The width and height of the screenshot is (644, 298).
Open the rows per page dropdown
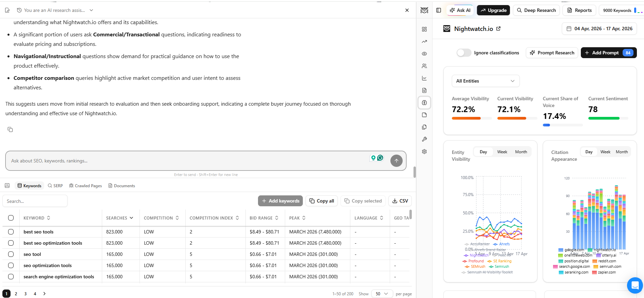click(382, 294)
